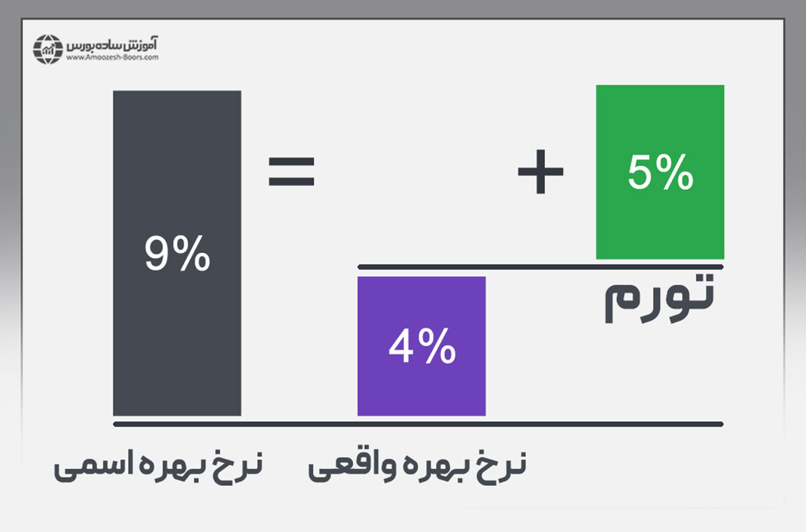Click the plus sign symbol

coord(540,172)
